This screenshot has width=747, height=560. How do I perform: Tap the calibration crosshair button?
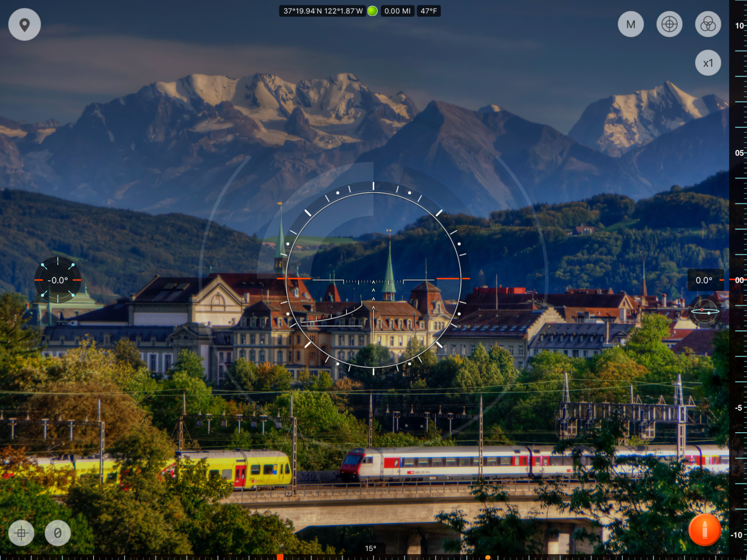point(21,533)
